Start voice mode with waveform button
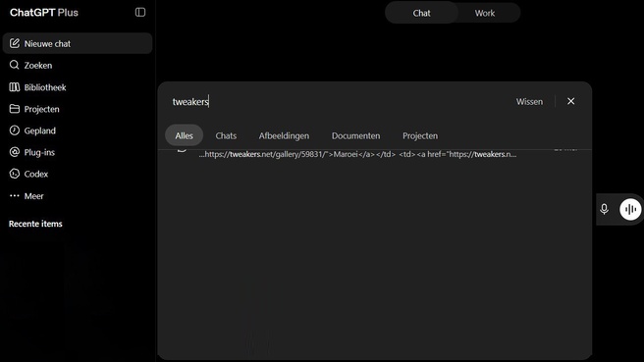Screen dimensions: 644x362 coord(630,209)
